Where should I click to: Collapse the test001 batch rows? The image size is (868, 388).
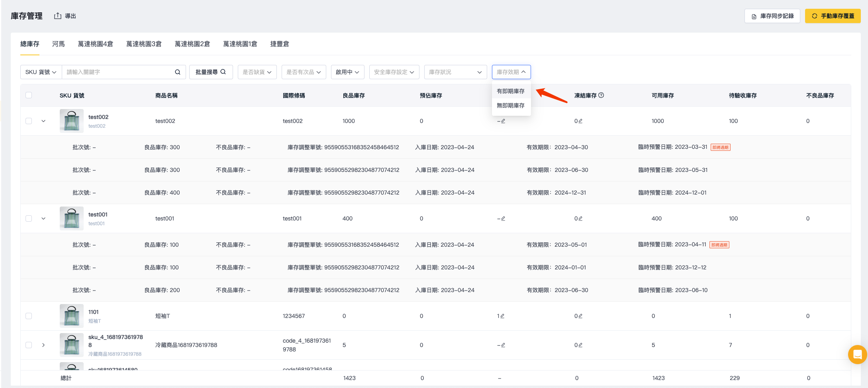click(43, 218)
